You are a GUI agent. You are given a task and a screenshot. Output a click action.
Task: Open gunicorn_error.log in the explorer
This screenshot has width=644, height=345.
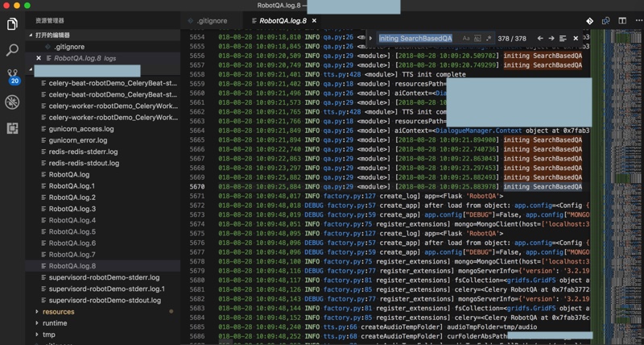(78, 140)
